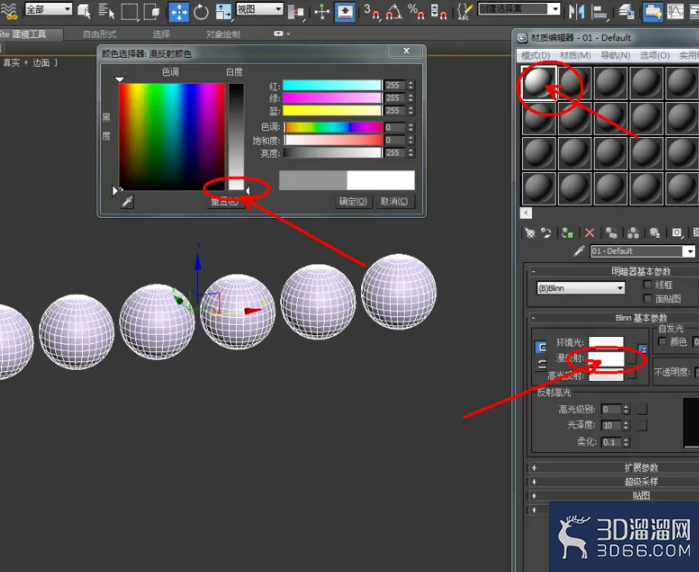Click the Make Material Copy icon

(611, 233)
